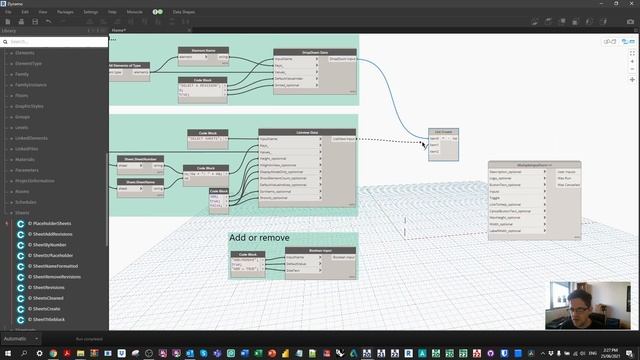Open the File menu
This screenshot has height=360, width=640.
click(x=8, y=12)
